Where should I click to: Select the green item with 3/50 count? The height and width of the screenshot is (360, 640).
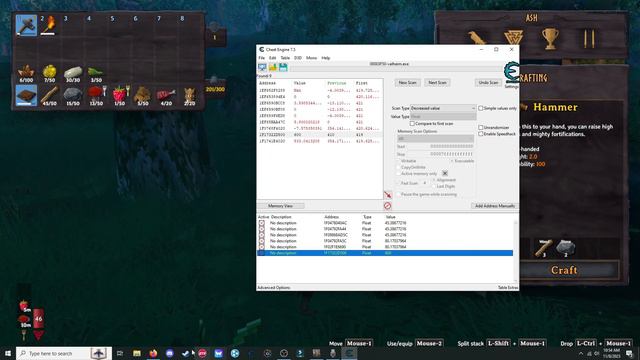96,73
